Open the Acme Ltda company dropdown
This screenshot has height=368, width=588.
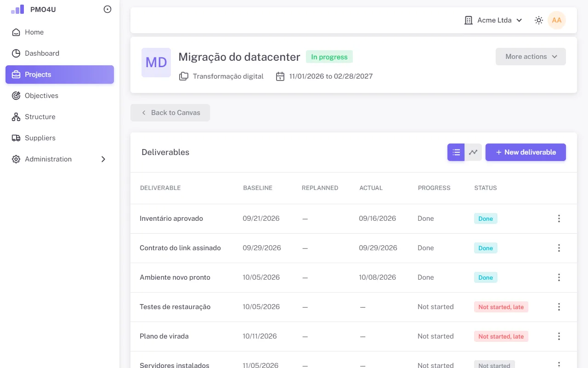pyautogui.click(x=494, y=20)
